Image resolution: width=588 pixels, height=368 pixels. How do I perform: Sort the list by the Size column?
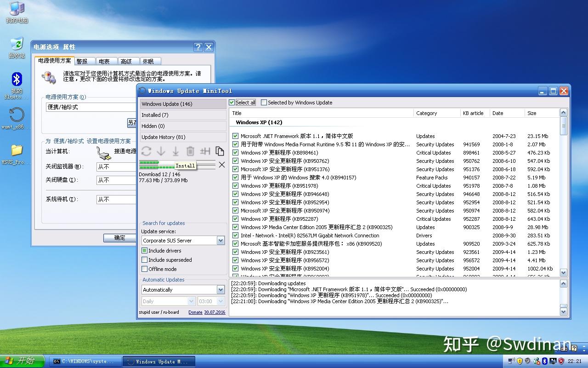541,113
